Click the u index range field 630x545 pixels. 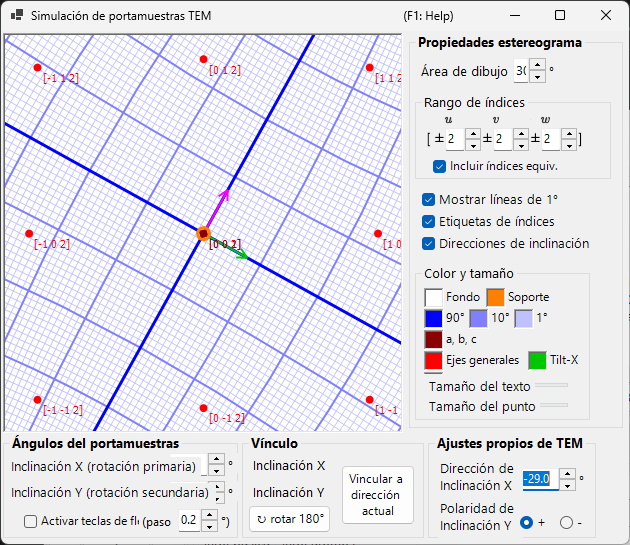point(455,139)
